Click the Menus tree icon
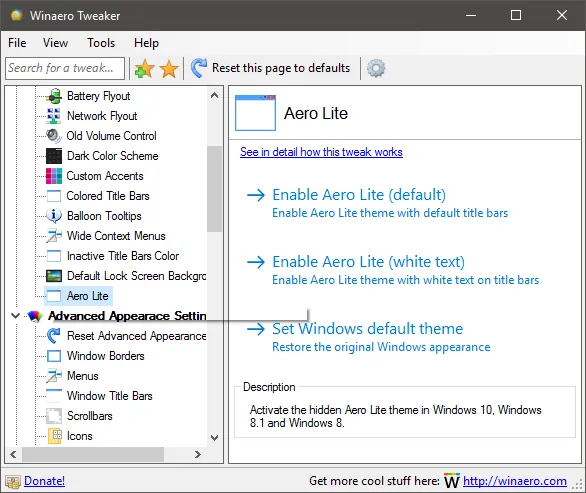 54,376
